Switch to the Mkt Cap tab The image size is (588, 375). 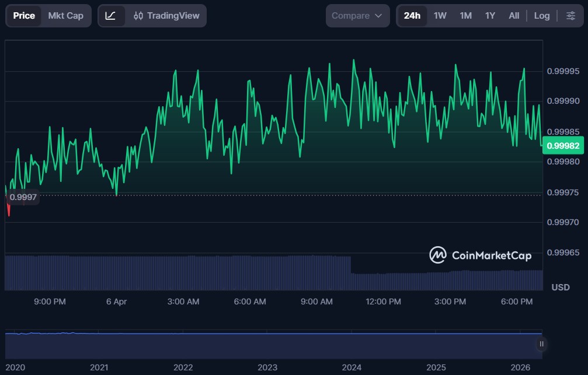click(65, 16)
